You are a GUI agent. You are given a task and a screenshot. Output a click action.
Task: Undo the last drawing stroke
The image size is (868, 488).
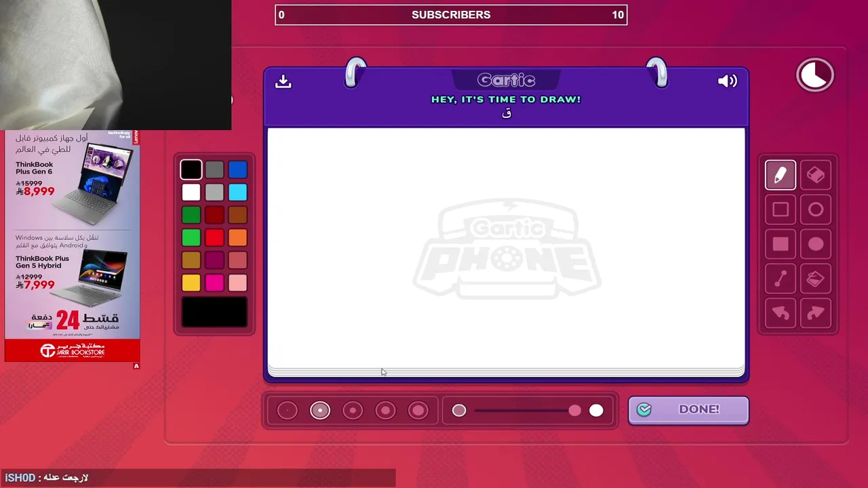[781, 314]
